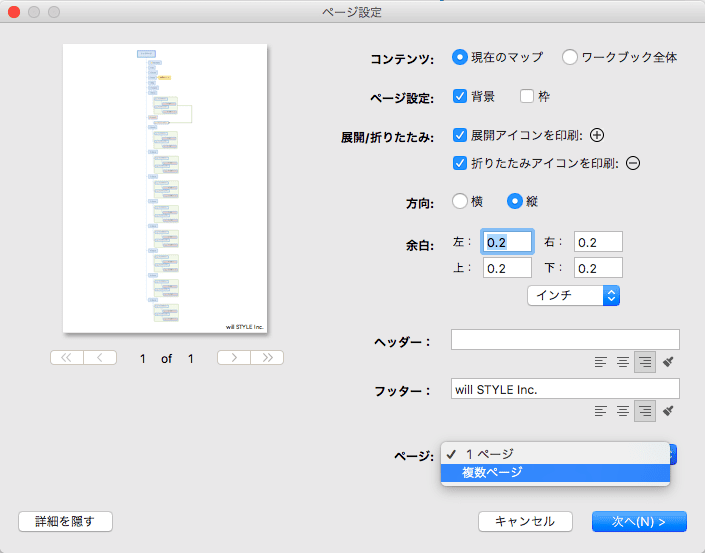
Task: Align header text to the left
Action: pos(600,362)
